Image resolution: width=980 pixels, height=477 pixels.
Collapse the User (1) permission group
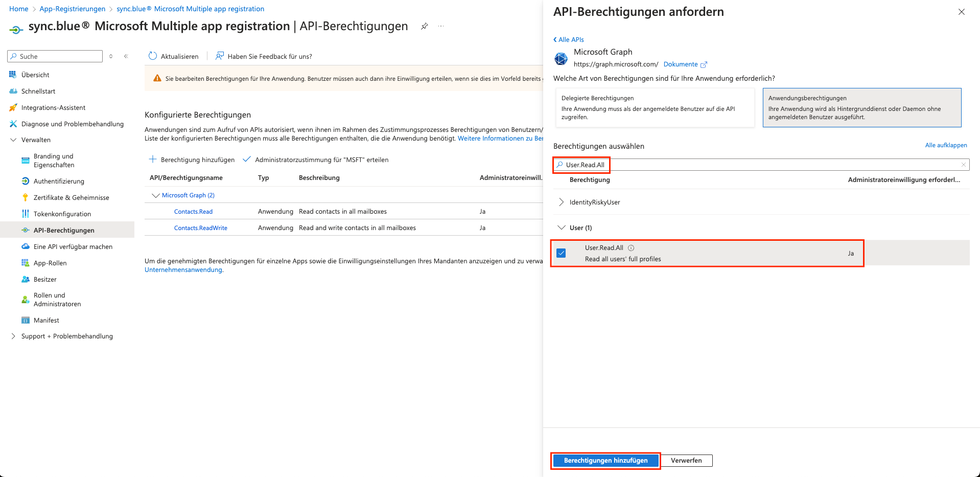pos(562,228)
